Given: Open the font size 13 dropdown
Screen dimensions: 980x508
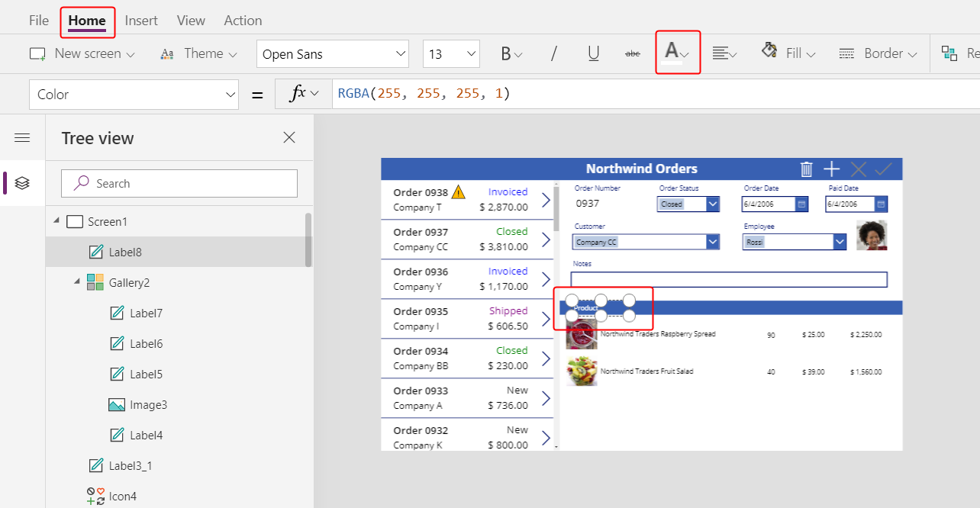Looking at the screenshot, I should point(451,54).
